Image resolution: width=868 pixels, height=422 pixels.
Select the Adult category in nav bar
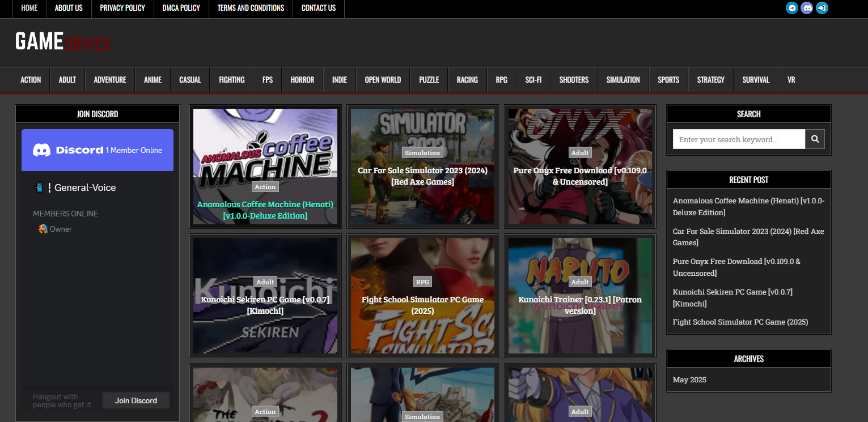67,80
